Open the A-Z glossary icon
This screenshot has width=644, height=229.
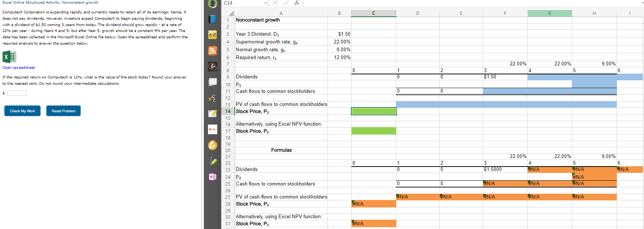[x=212, y=35]
